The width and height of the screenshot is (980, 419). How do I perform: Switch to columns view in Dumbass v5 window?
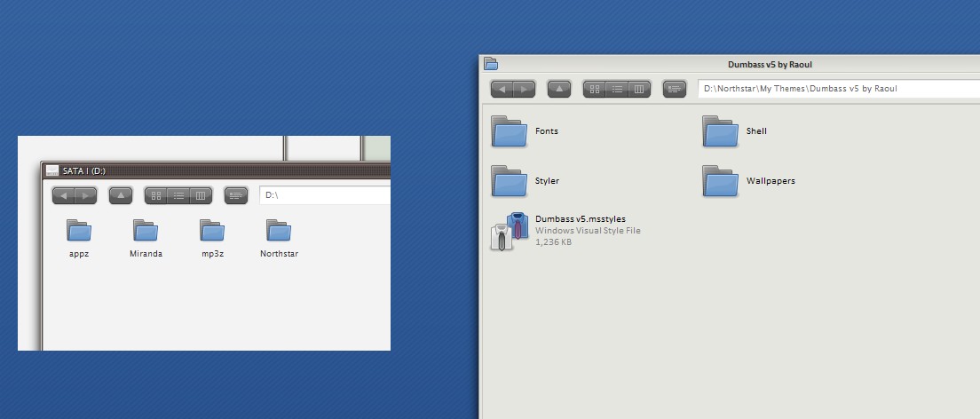(639, 89)
